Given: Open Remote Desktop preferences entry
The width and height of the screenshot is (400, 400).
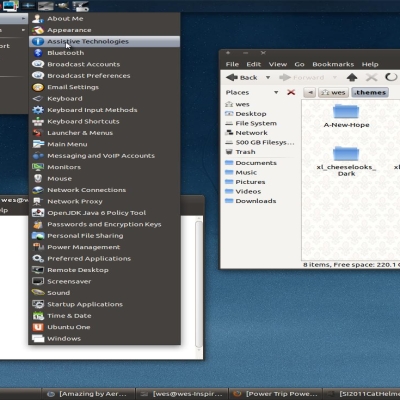Looking at the screenshot, I should tap(104, 270).
